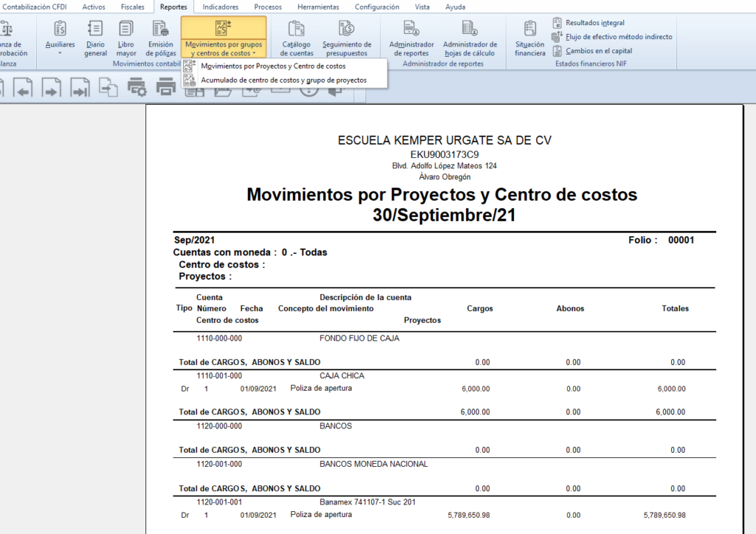Viewport: 756px width, 534px height.
Task: Switch to the Configuración ribbon tab
Action: [x=377, y=7]
